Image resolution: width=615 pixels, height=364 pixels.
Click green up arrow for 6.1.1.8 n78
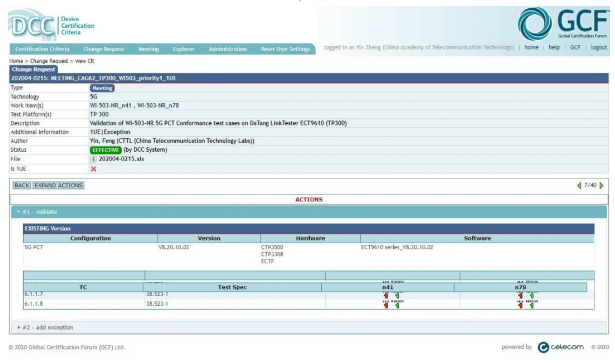[x=532, y=305]
